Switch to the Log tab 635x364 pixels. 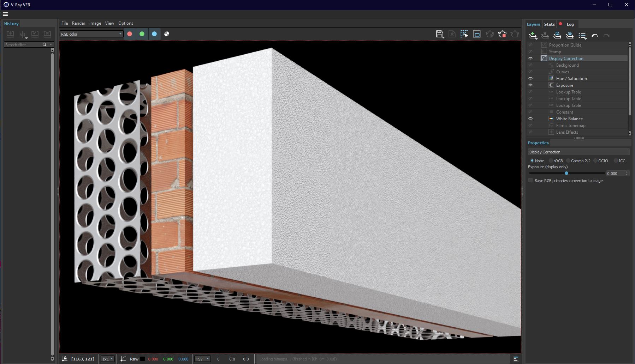[x=570, y=24]
